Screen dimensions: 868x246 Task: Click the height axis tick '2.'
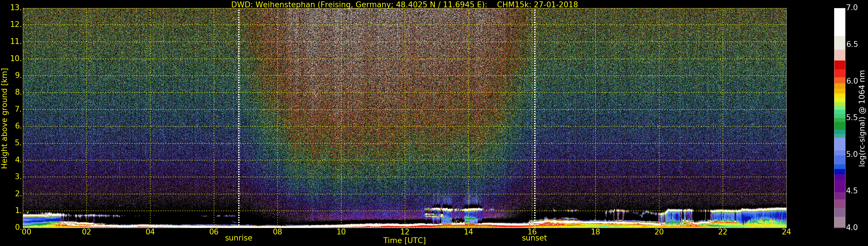(18, 194)
